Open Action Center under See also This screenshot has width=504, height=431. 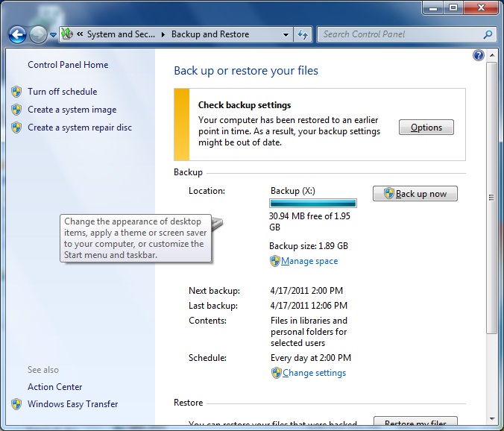(54, 387)
